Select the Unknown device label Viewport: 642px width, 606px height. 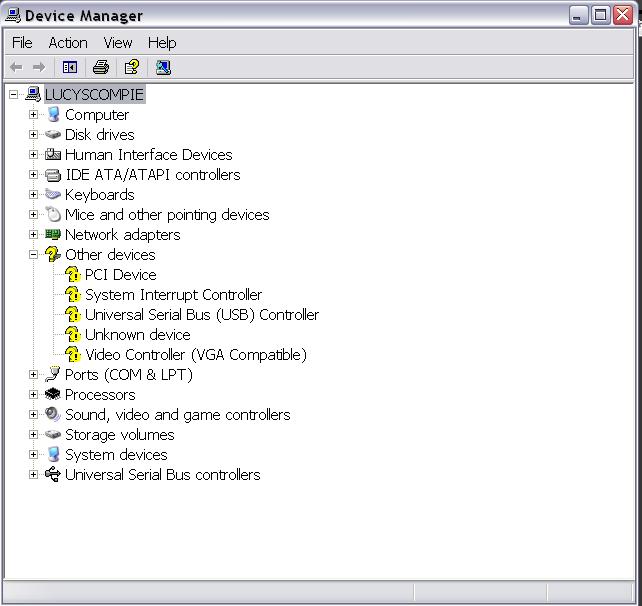coord(138,335)
